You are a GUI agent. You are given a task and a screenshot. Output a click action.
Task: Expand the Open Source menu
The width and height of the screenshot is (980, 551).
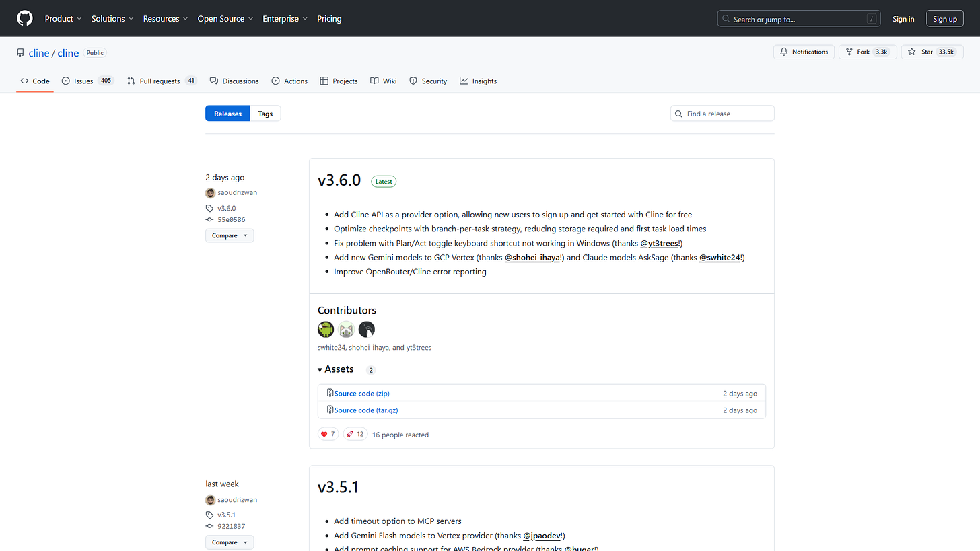[x=225, y=19]
